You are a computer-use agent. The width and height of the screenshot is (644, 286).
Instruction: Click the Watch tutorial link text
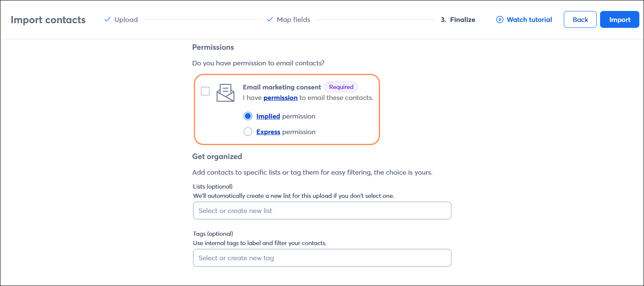[x=529, y=19]
